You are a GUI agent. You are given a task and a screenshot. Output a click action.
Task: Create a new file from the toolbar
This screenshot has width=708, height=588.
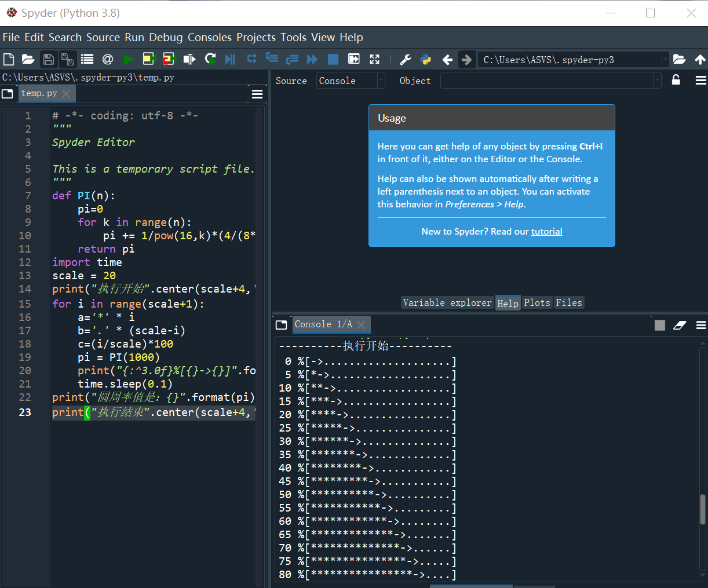(9, 59)
